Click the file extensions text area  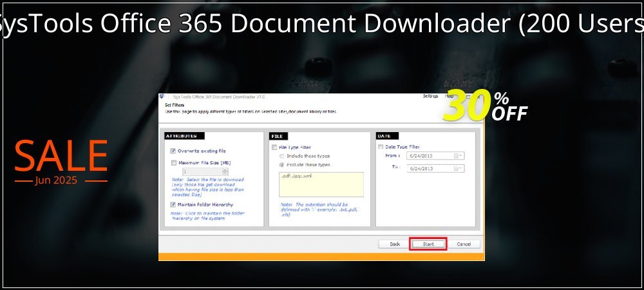[321, 184]
